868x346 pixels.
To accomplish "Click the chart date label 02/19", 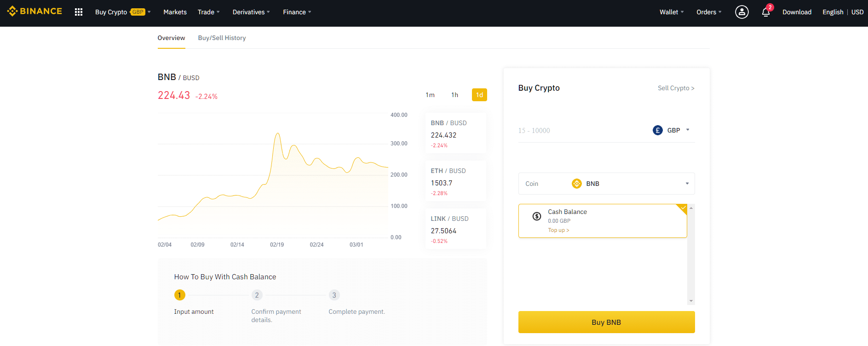I will [277, 245].
